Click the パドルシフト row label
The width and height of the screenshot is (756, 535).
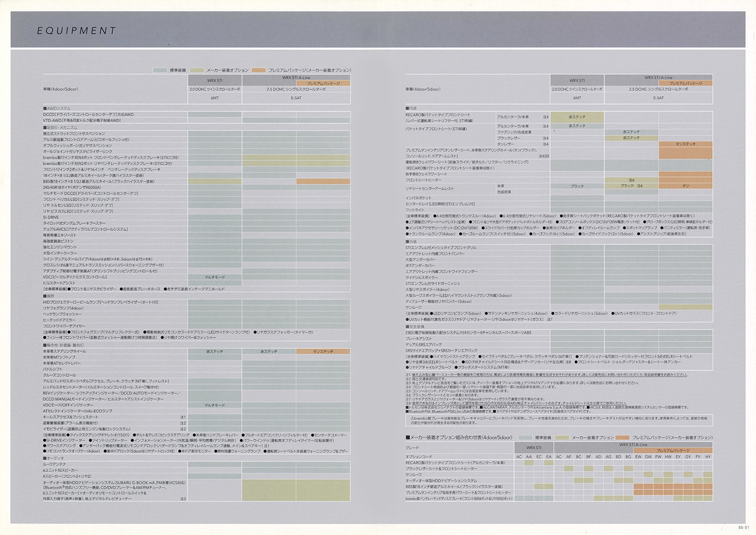53,369
